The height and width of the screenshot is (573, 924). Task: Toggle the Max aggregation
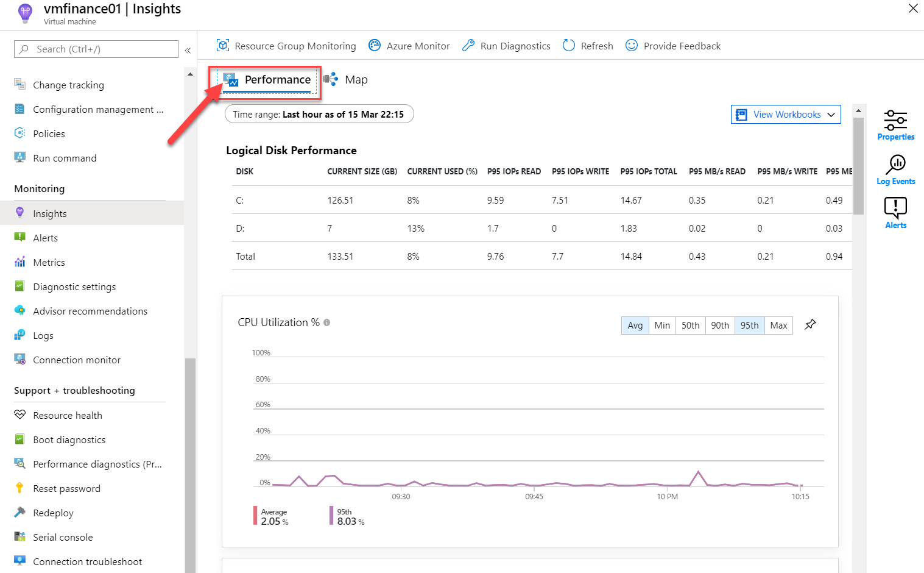[x=778, y=326]
